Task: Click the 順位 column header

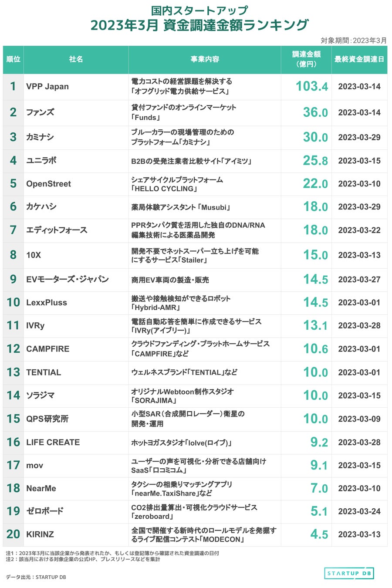Action: 14,59
